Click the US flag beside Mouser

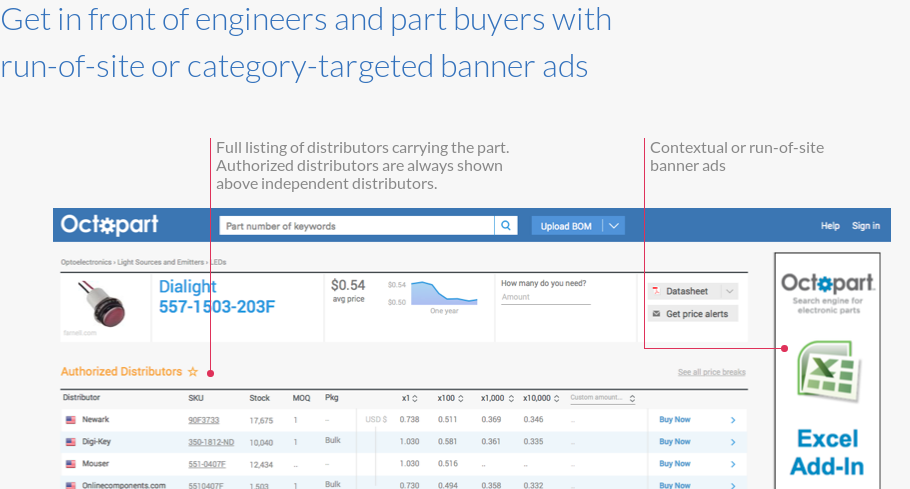click(71, 464)
